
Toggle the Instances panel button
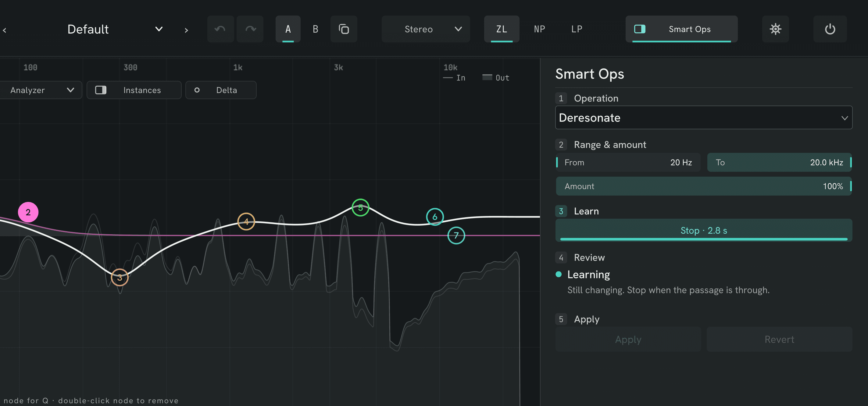[x=134, y=90]
